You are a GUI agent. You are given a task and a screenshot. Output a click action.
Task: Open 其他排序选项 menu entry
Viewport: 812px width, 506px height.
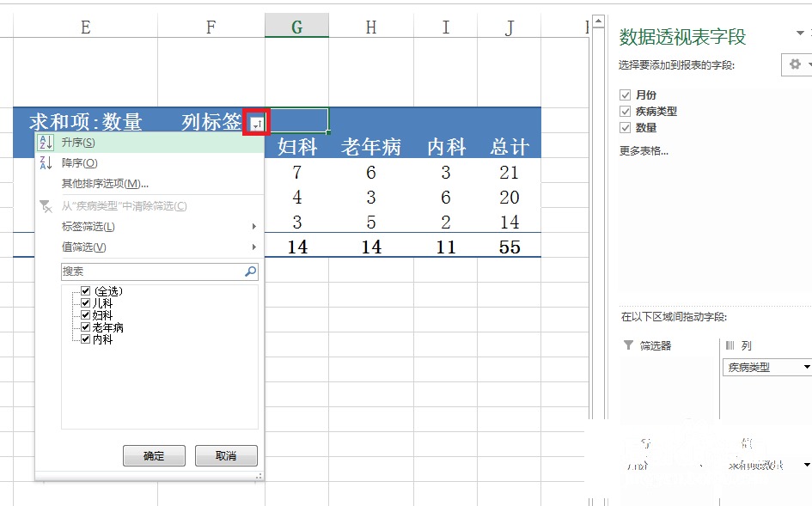tap(150, 184)
